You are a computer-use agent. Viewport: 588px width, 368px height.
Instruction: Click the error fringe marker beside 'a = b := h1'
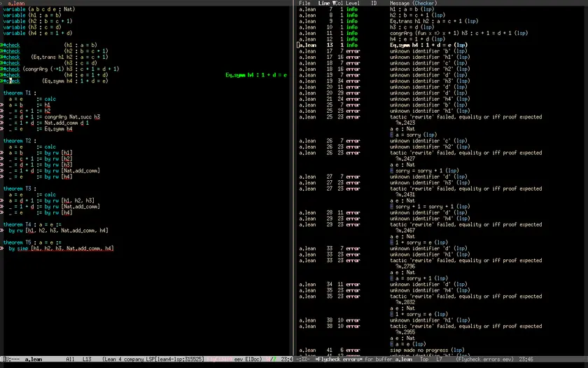[2, 105]
